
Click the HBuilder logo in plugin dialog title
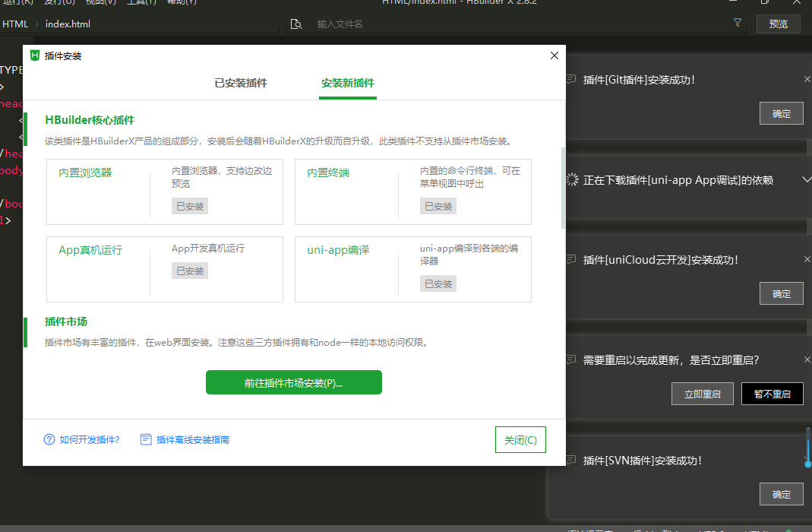(x=35, y=55)
